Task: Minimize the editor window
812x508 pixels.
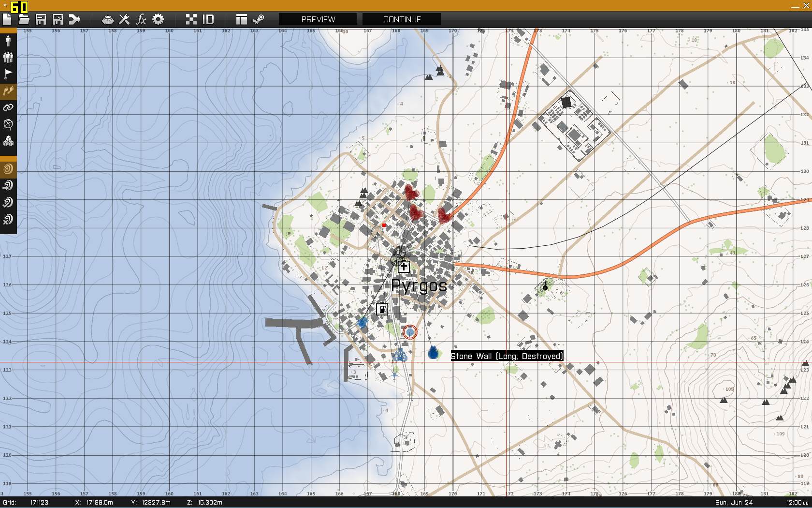Action: (x=795, y=6)
